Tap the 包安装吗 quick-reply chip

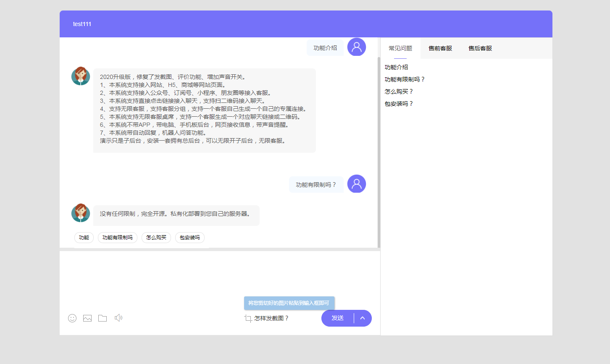(190, 238)
